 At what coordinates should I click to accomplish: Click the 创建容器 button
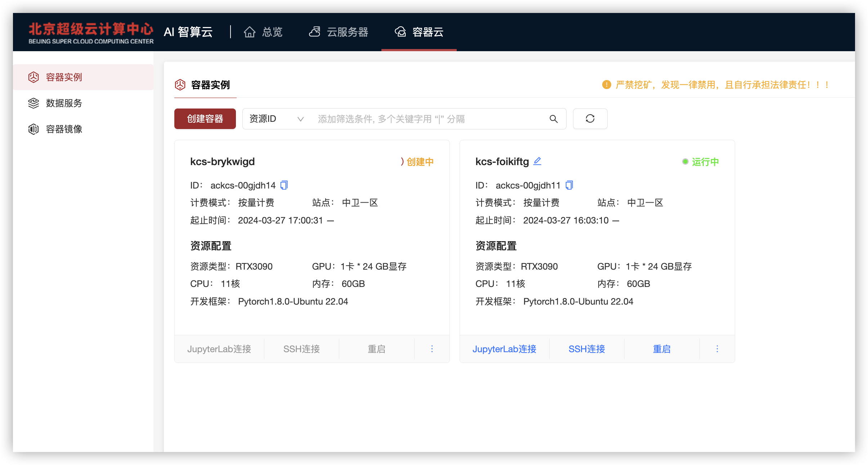205,119
